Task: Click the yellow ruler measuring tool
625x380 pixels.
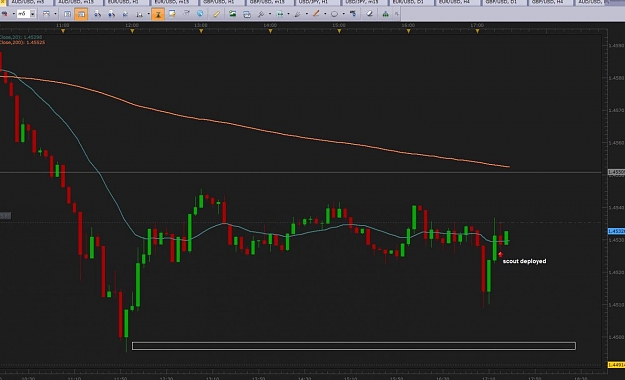Action: click(216, 14)
